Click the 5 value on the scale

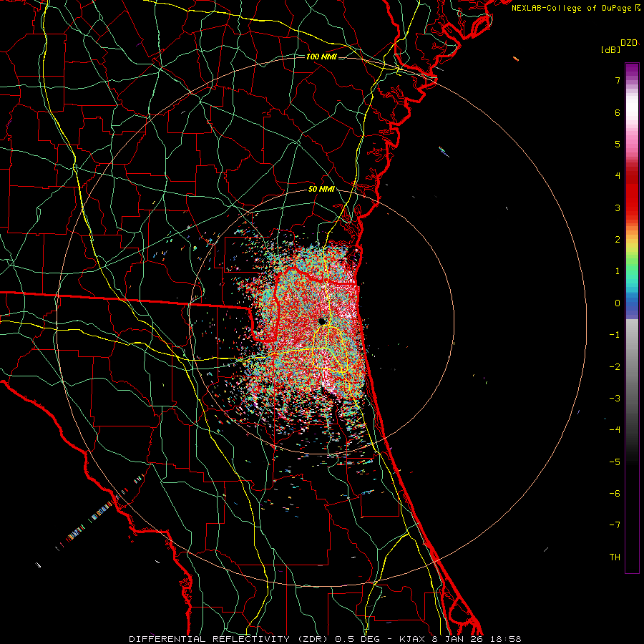618,144
